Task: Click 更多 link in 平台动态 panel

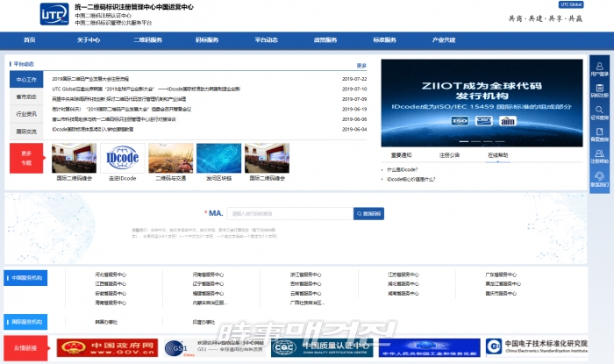Action: [x=361, y=66]
